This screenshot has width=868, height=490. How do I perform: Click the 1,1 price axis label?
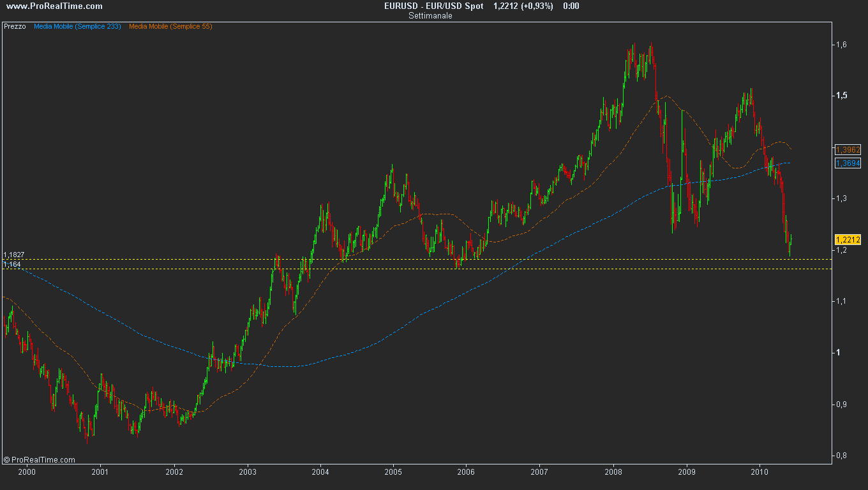[x=841, y=301]
